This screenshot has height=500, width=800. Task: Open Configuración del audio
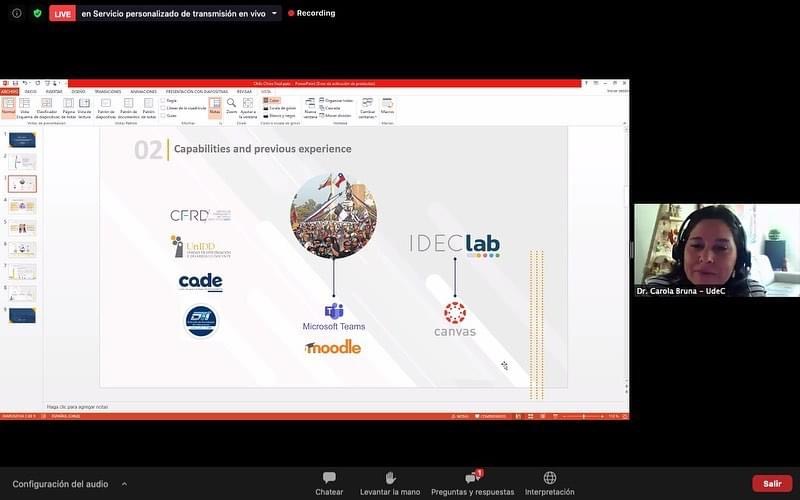point(60,484)
